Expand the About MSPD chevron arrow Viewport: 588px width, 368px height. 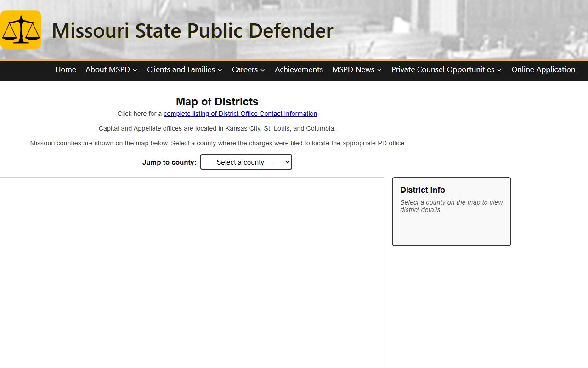(x=135, y=70)
